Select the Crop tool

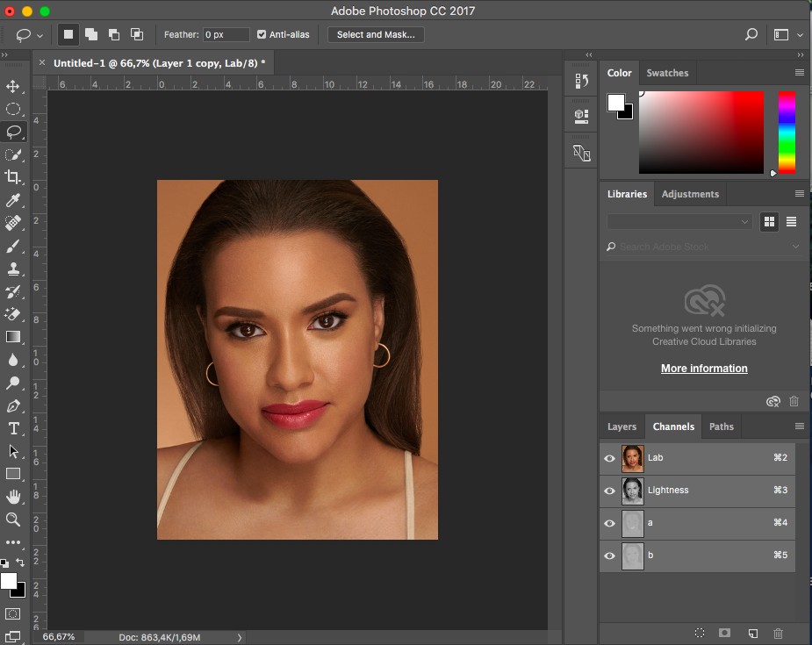tap(13, 177)
